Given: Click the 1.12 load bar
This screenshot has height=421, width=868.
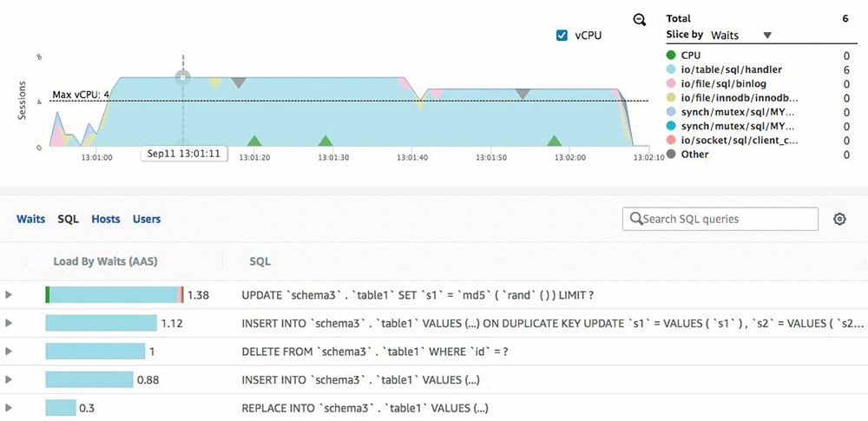Looking at the screenshot, I should [x=102, y=323].
